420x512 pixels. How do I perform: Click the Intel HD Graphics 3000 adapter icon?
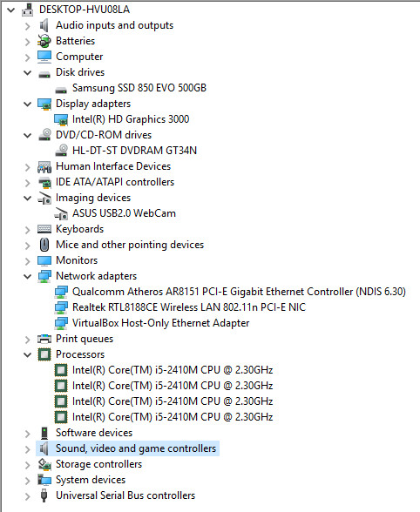coord(61,119)
